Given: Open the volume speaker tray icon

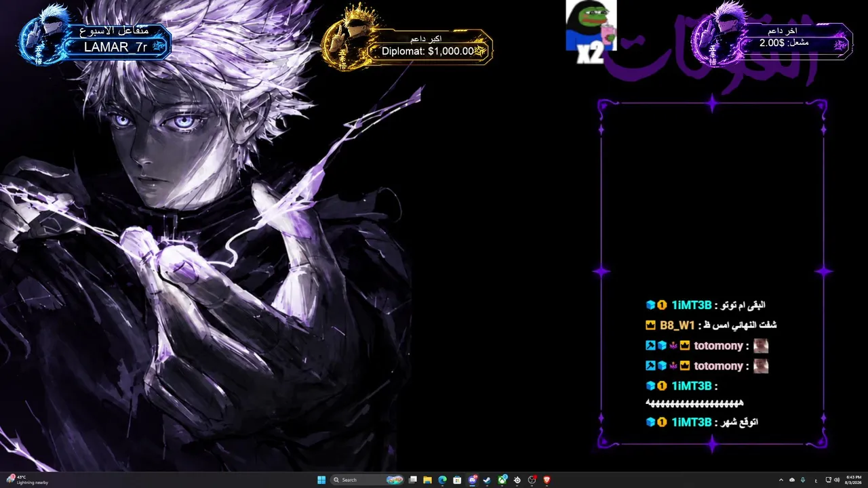Looking at the screenshot, I should [837, 480].
